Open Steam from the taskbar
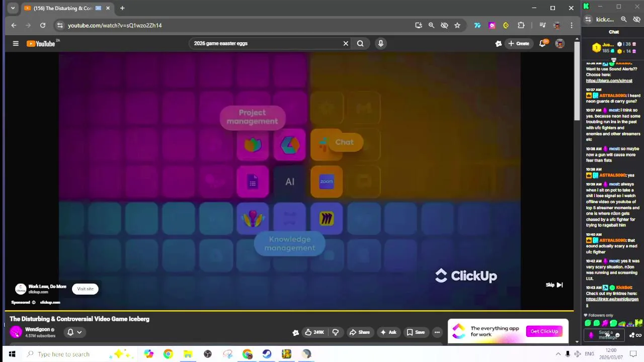 coord(267,354)
